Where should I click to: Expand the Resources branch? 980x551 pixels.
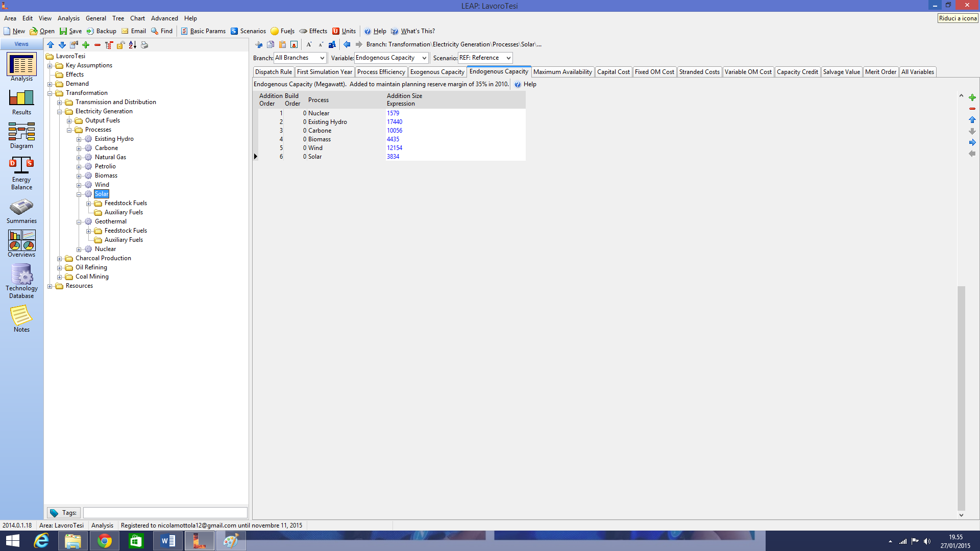coord(50,286)
